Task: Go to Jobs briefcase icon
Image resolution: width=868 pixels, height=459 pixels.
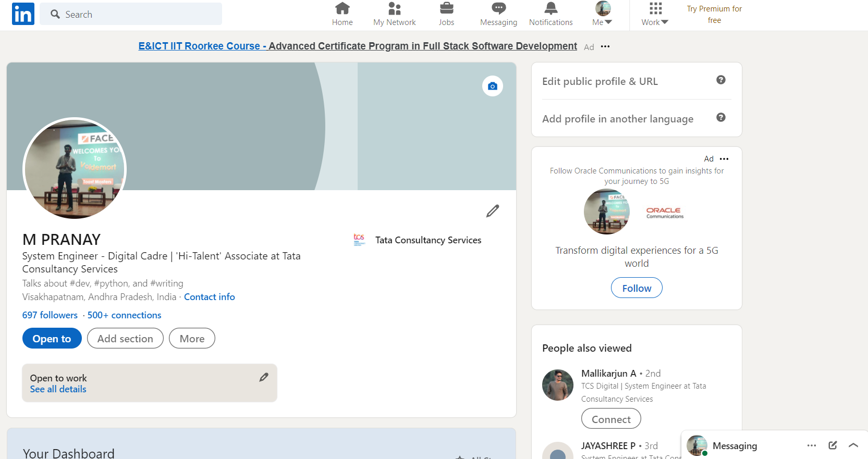Action: [x=446, y=14]
